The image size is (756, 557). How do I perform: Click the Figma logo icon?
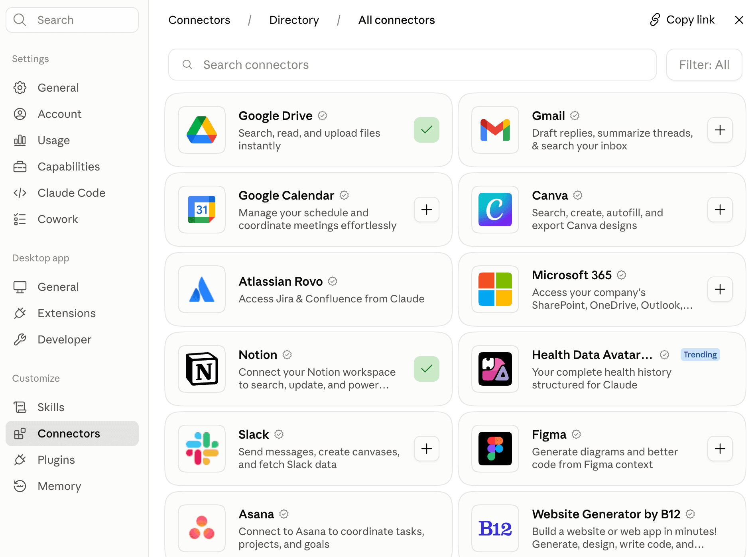(x=495, y=449)
